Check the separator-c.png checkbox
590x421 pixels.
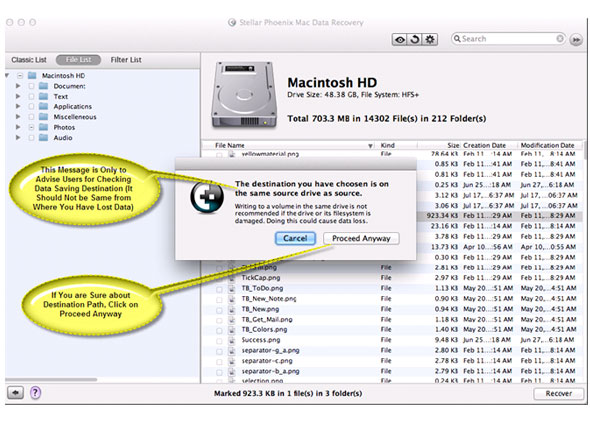pos(219,362)
